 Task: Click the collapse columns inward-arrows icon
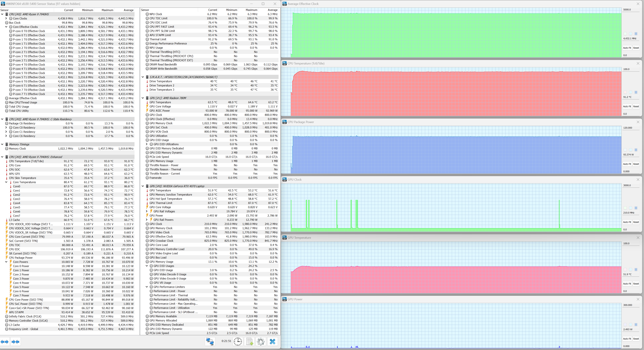point(15,342)
